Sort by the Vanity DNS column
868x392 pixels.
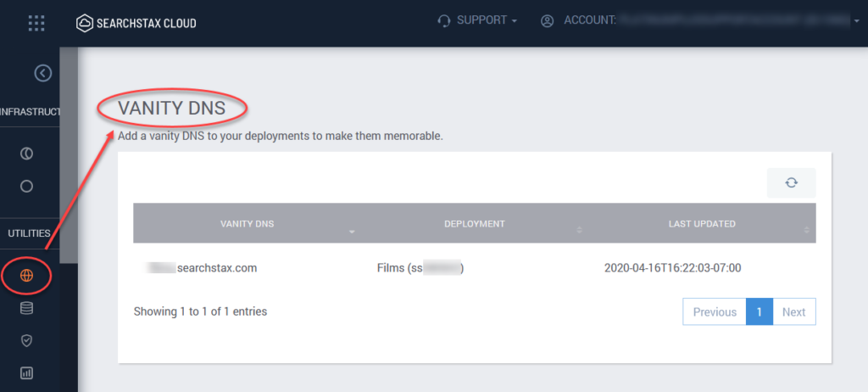pyautogui.click(x=247, y=224)
